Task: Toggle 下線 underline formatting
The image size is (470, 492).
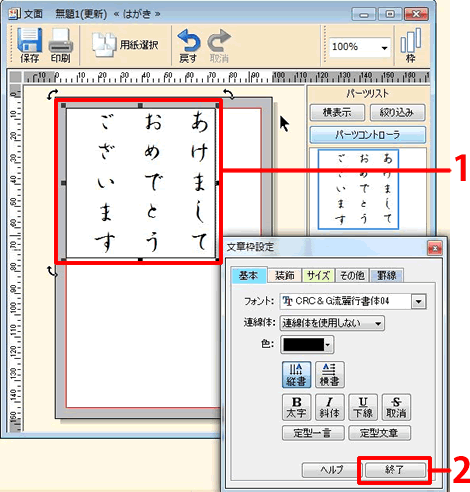Action: click(363, 407)
